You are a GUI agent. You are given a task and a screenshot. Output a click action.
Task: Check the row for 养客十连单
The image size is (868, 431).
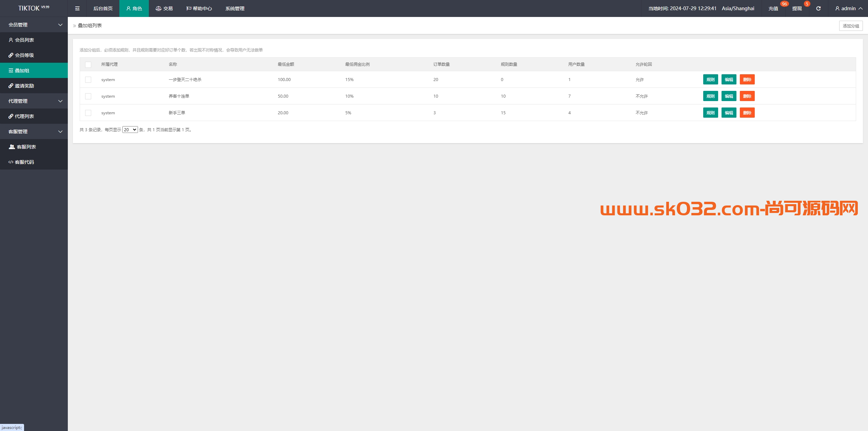pos(88,96)
